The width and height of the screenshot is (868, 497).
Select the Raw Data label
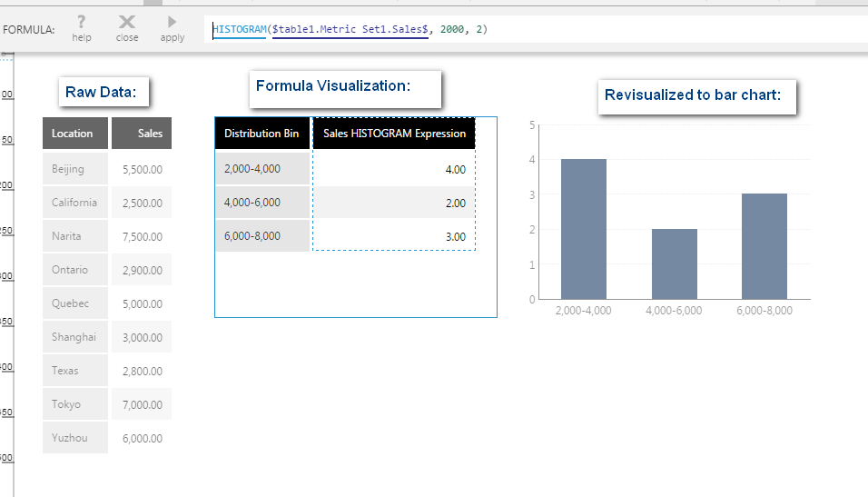tap(101, 92)
